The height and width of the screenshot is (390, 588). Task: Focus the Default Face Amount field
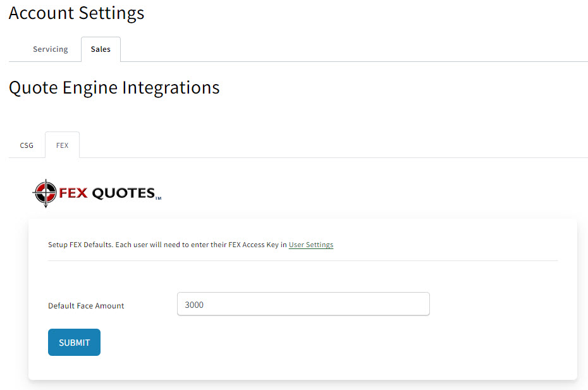tap(303, 304)
